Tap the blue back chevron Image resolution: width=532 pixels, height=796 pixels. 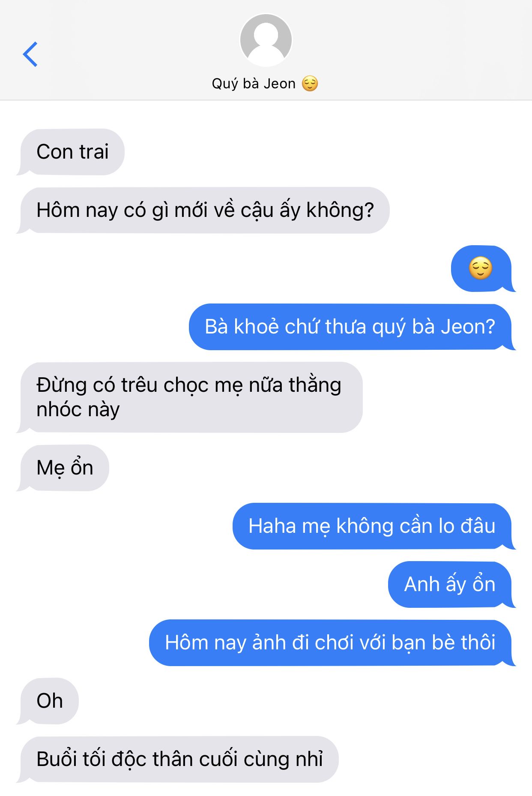(30, 54)
